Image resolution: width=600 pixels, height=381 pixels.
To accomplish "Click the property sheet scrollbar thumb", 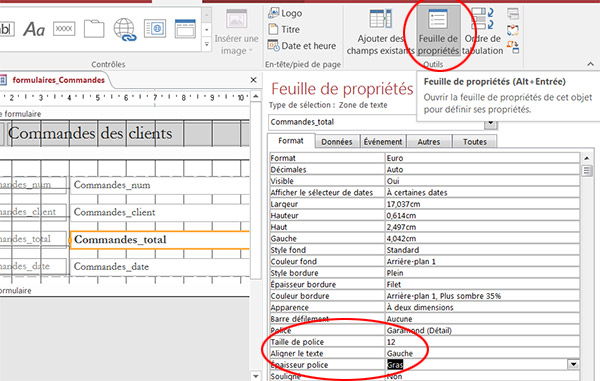I will 587,171.
